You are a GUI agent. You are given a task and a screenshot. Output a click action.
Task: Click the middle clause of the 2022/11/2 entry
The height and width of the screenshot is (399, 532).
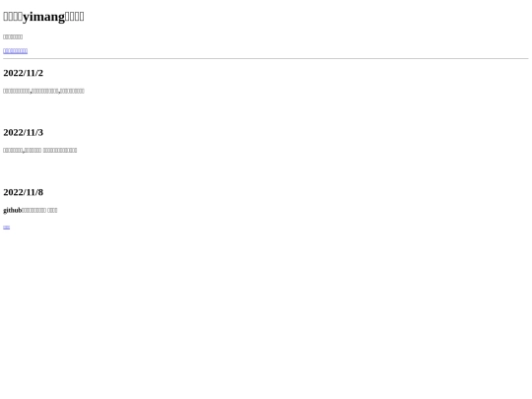[44, 91]
